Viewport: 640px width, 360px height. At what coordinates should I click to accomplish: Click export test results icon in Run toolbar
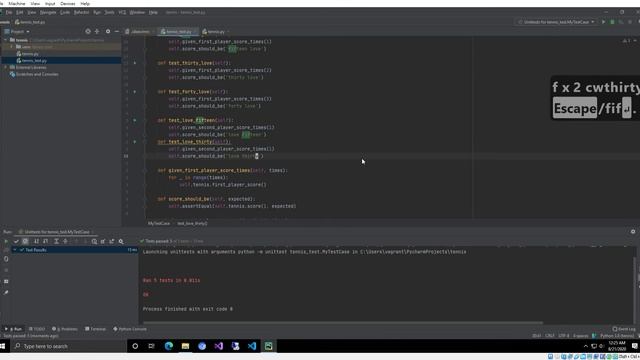point(111,241)
